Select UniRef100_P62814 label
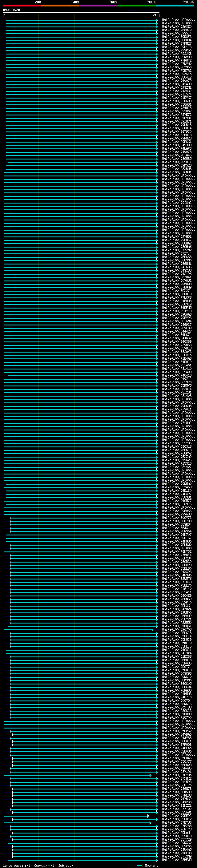This screenshot has width=197, height=868. [176, 389]
